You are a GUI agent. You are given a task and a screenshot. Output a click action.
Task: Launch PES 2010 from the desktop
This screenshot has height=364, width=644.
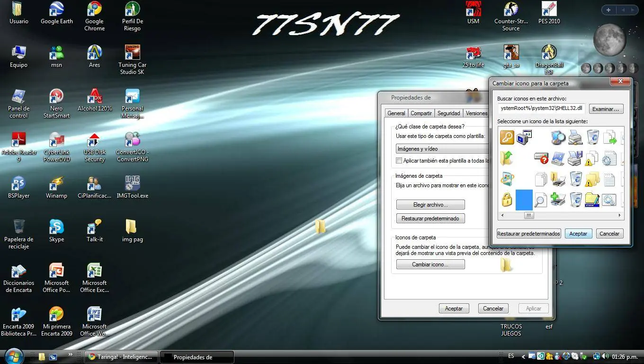[549, 13]
